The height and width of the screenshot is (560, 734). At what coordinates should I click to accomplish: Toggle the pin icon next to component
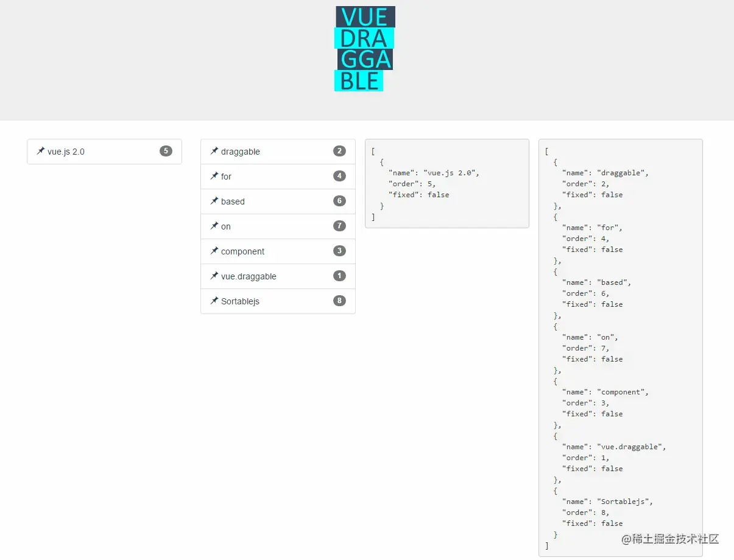(214, 251)
